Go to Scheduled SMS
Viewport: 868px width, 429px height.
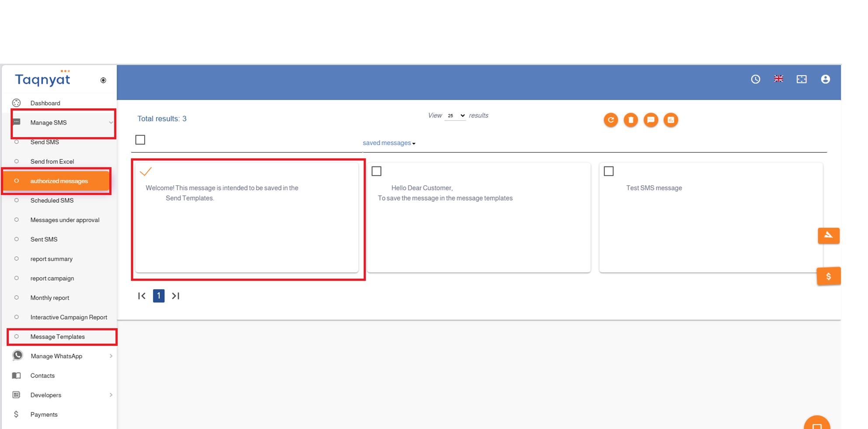tap(52, 201)
